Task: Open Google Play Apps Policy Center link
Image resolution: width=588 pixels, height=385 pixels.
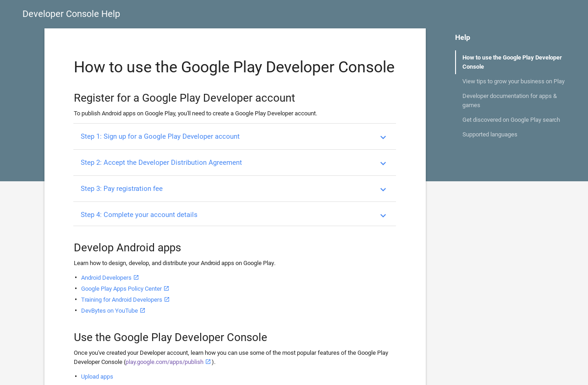Action: pos(121,289)
